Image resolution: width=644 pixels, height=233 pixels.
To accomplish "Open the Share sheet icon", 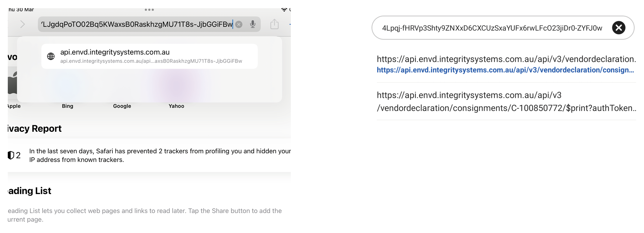I will pos(274,24).
